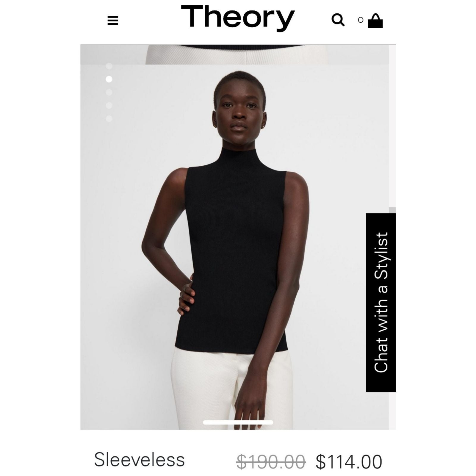Click the bag item count showing 0
476x476 pixels.
pos(361,20)
